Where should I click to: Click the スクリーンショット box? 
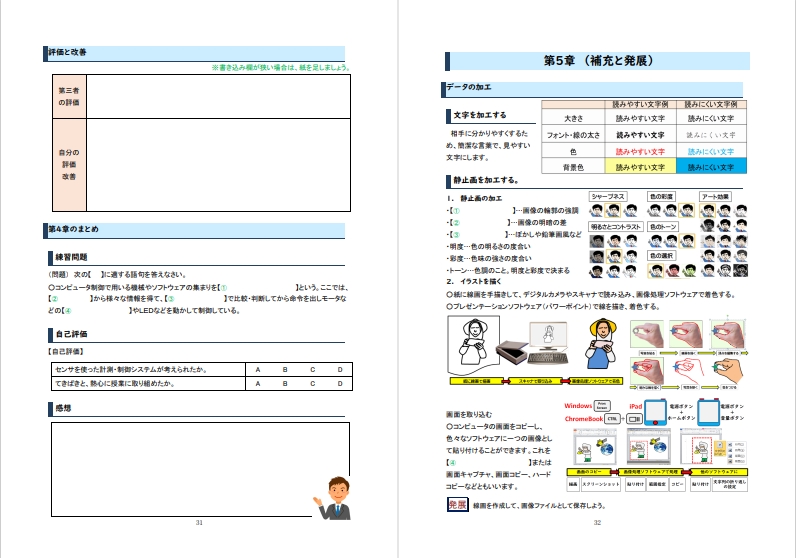point(601,484)
